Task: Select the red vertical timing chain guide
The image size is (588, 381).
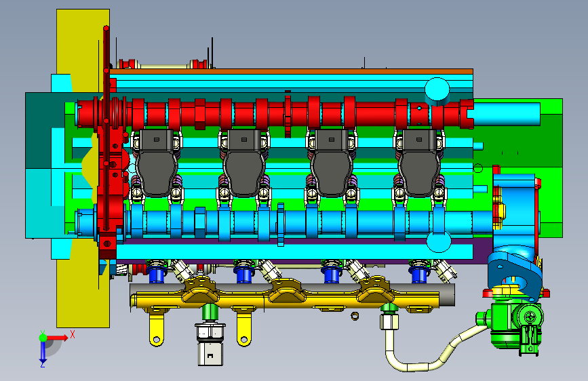Action: [x=106, y=127]
